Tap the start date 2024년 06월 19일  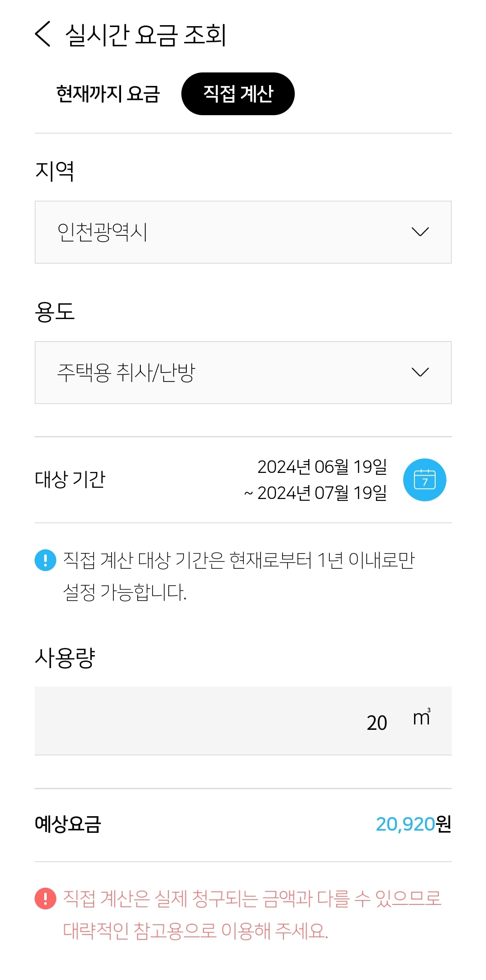tap(322, 467)
